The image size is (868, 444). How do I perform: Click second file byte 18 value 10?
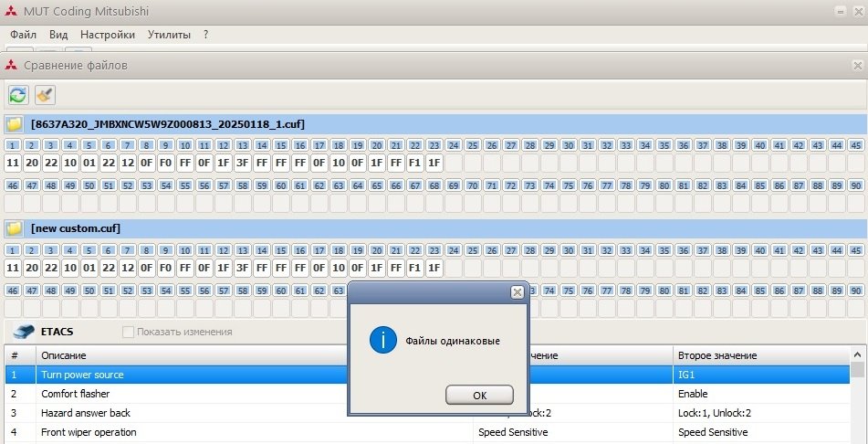coord(339,269)
